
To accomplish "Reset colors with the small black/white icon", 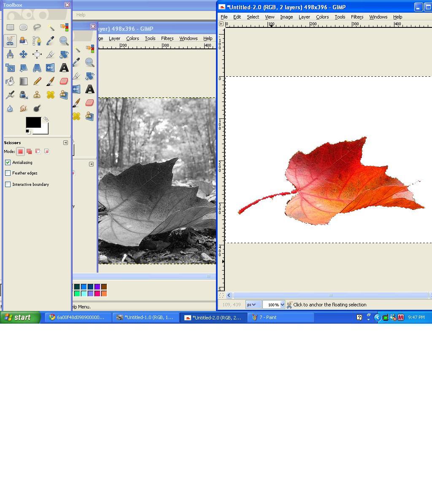I will [x=28, y=131].
